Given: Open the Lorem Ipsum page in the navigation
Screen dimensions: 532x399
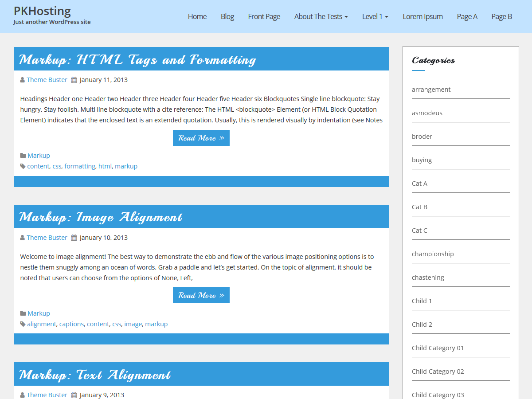Looking at the screenshot, I should [422, 16].
